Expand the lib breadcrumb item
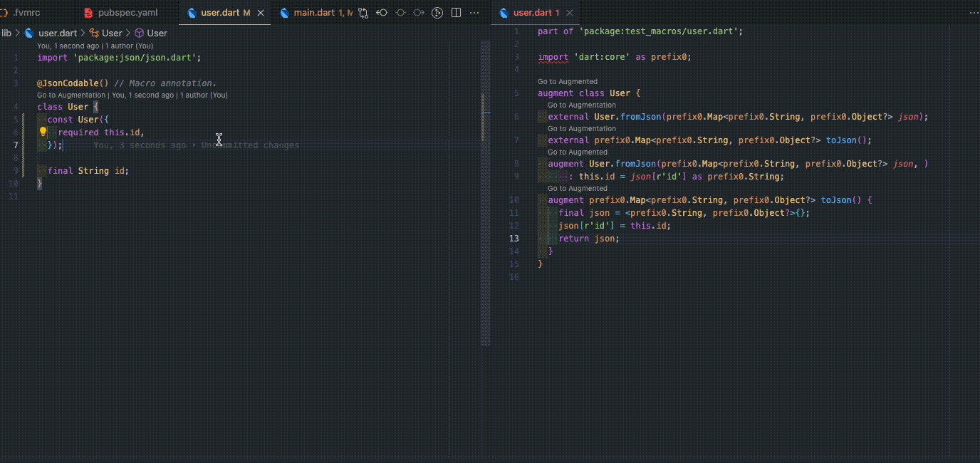The height and width of the screenshot is (463, 980). [x=6, y=33]
